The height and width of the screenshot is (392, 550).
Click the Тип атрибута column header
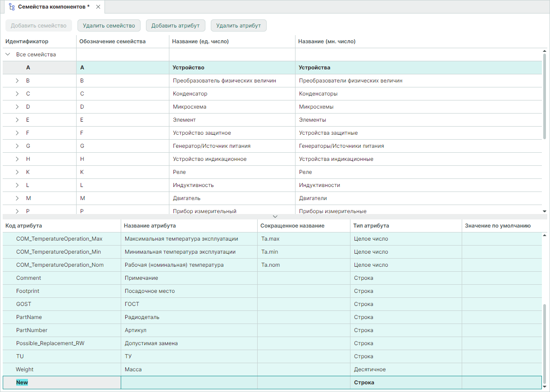pyautogui.click(x=372, y=226)
